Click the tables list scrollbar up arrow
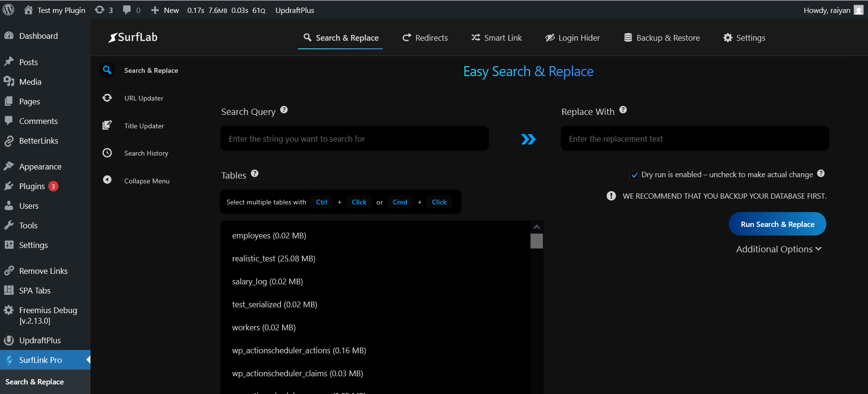Screen dimensions: 868x394 pos(537,227)
